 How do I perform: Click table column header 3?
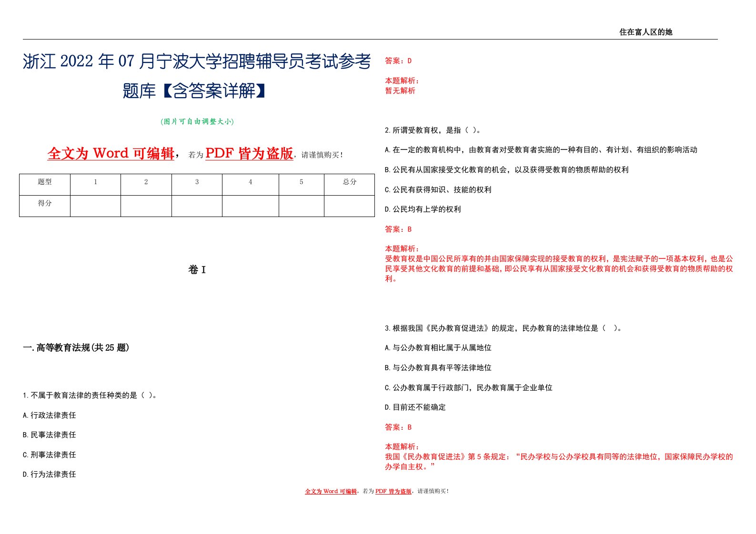coord(197,185)
